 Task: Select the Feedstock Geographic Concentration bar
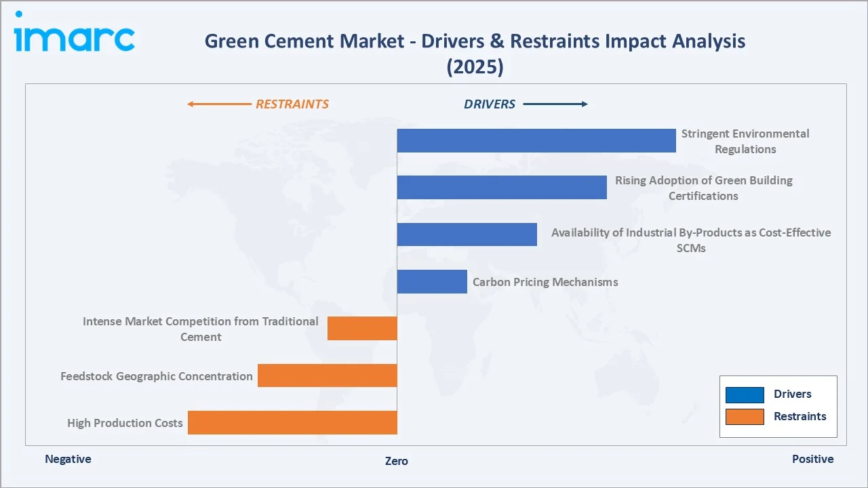tap(328, 375)
